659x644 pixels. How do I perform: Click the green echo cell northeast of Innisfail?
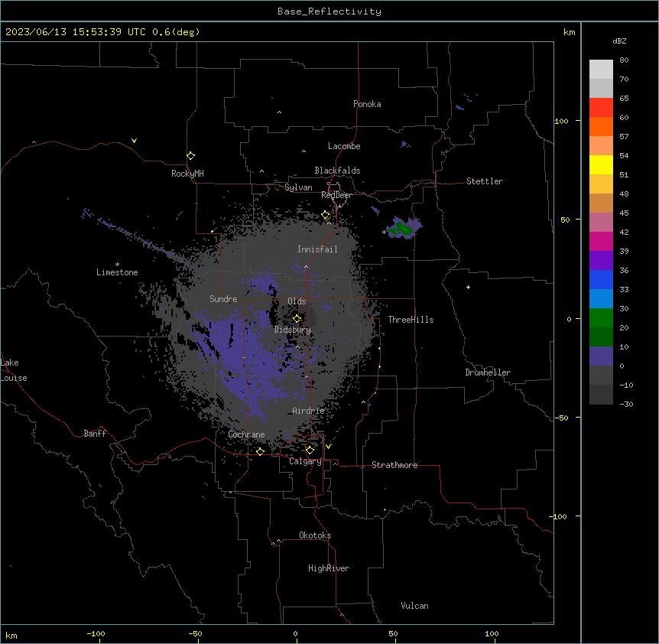coord(404,228)
